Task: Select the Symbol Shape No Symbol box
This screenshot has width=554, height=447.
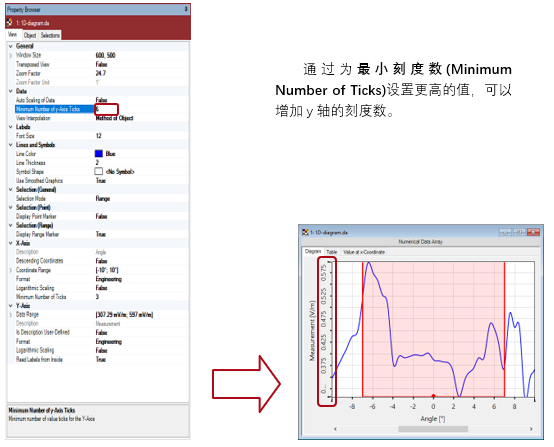Action: [x=99, y=171]
